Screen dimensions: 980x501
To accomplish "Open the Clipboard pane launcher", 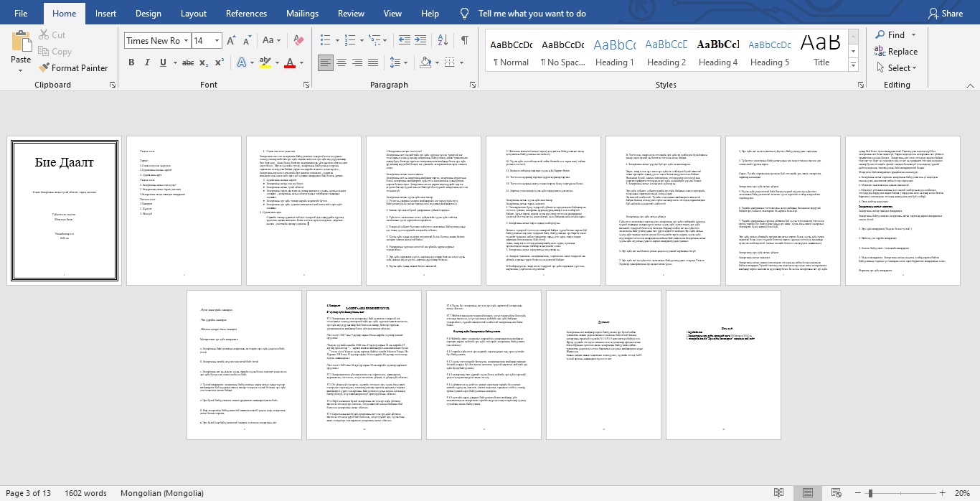I will [113, 85].
